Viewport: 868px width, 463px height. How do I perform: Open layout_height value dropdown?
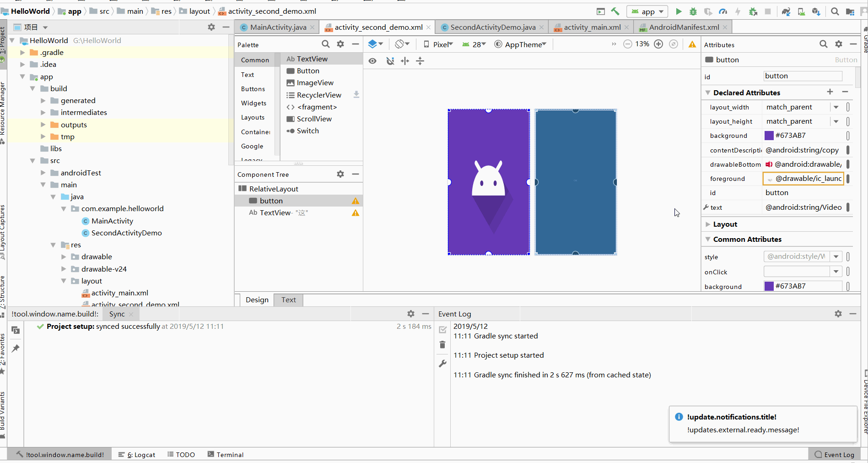point(836,121)
